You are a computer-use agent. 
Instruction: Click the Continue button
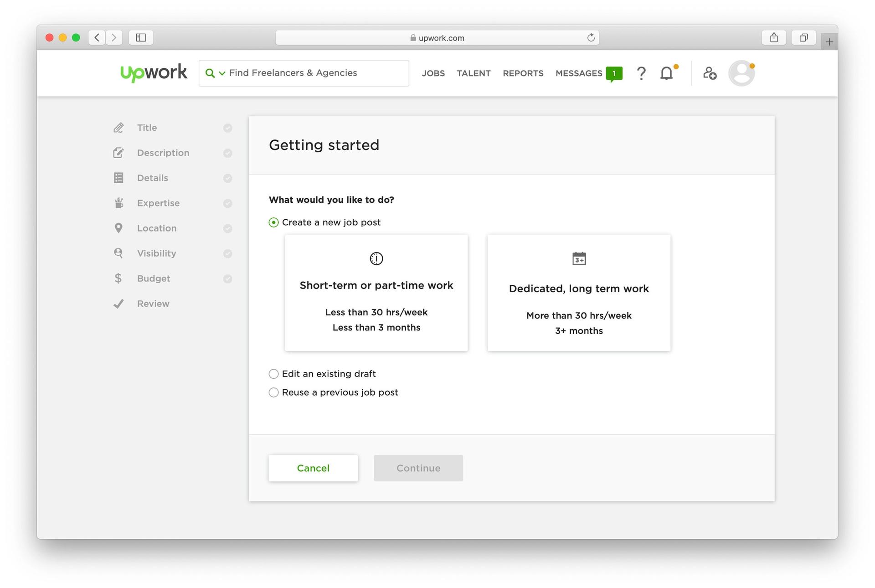point(418,468)
